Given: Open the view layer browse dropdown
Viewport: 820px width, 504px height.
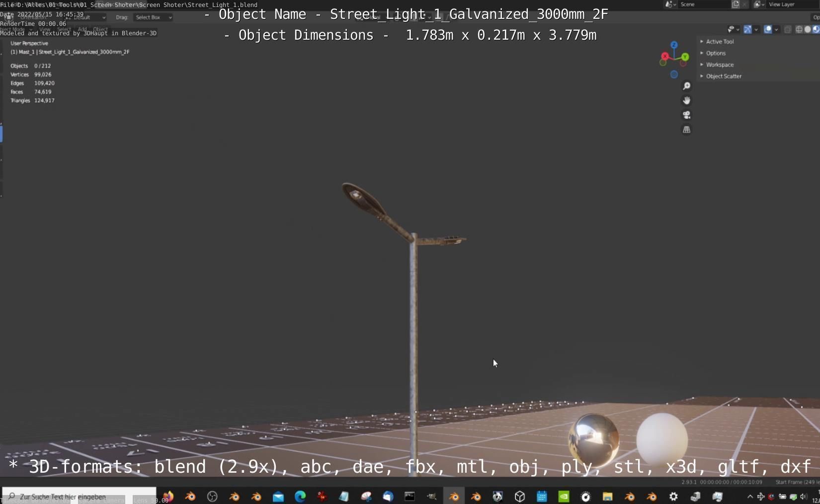Looking at the screenshot, I should pyautogui.click(x=759, y=4).
